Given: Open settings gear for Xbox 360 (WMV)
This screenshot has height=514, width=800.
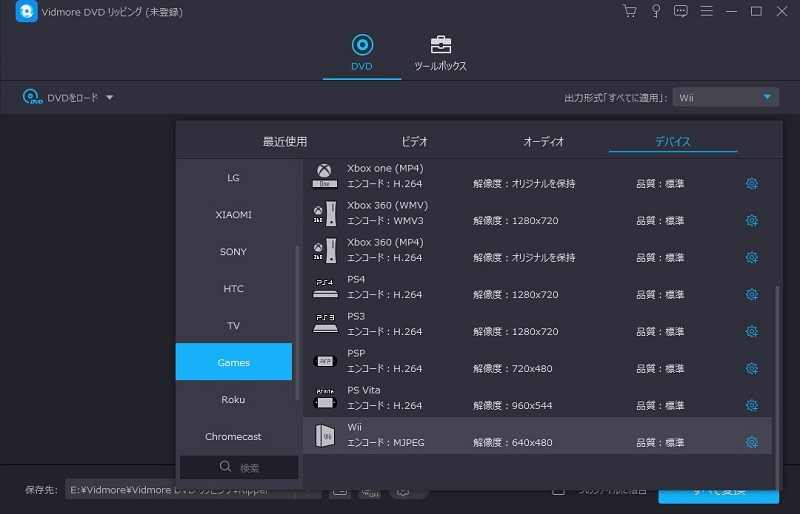Looking at the screenshot, I should 752,221.
